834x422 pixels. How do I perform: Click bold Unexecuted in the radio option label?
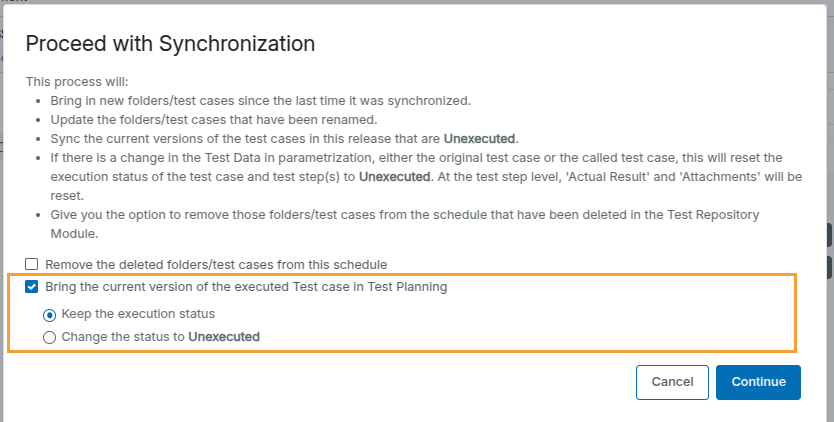(224, 337)
